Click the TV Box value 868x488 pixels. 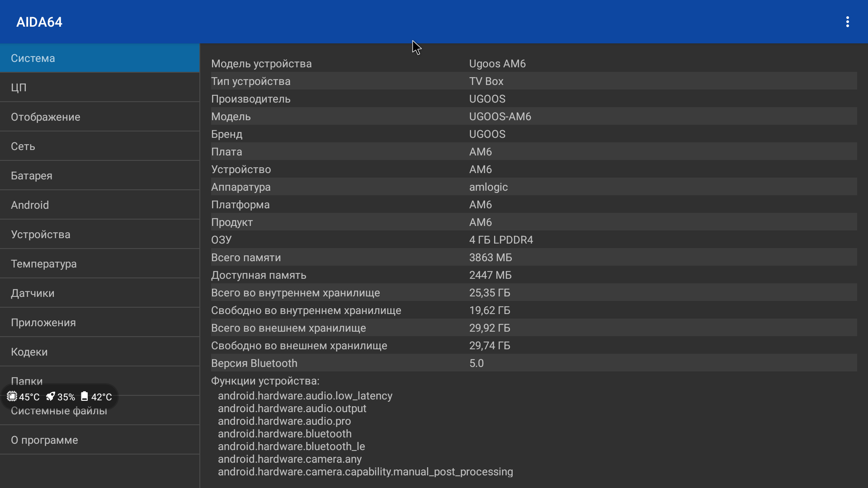[x=486, y=81]
